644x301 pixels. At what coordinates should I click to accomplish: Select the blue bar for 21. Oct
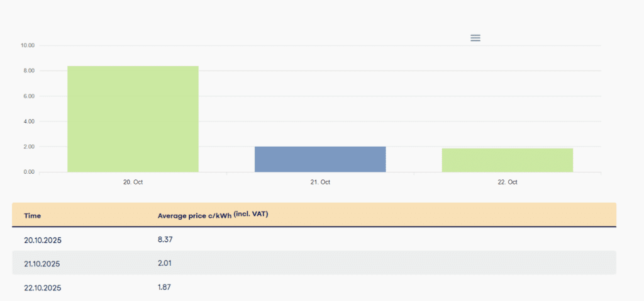320,159
